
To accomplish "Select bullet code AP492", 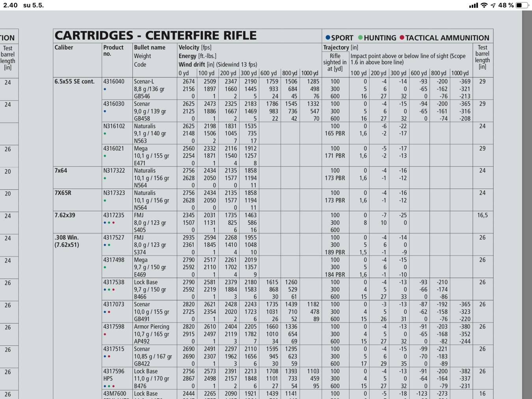I will pyautogui.click(x=142, y=341).
